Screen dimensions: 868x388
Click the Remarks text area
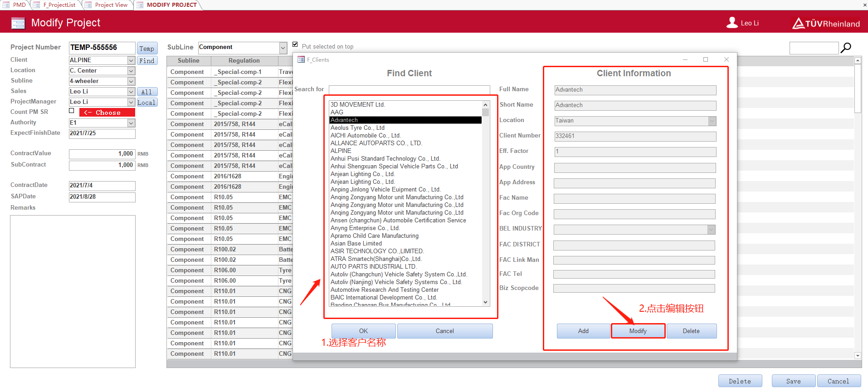pos(73,291)
